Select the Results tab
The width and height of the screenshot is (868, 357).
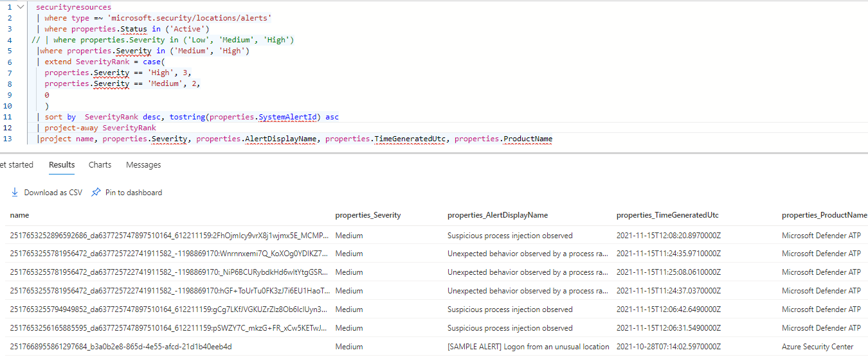coord(62,165)
